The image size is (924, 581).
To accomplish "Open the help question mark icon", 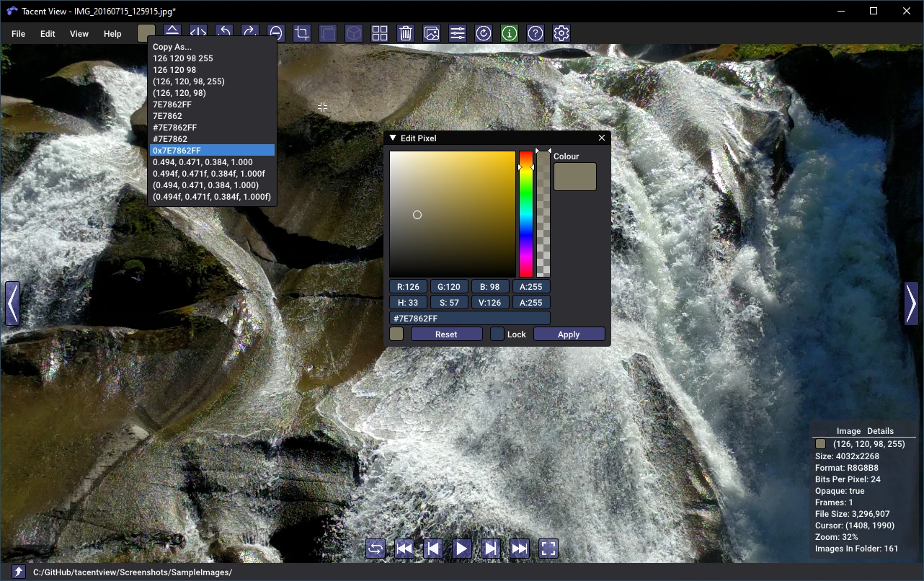I will [536, 33].
